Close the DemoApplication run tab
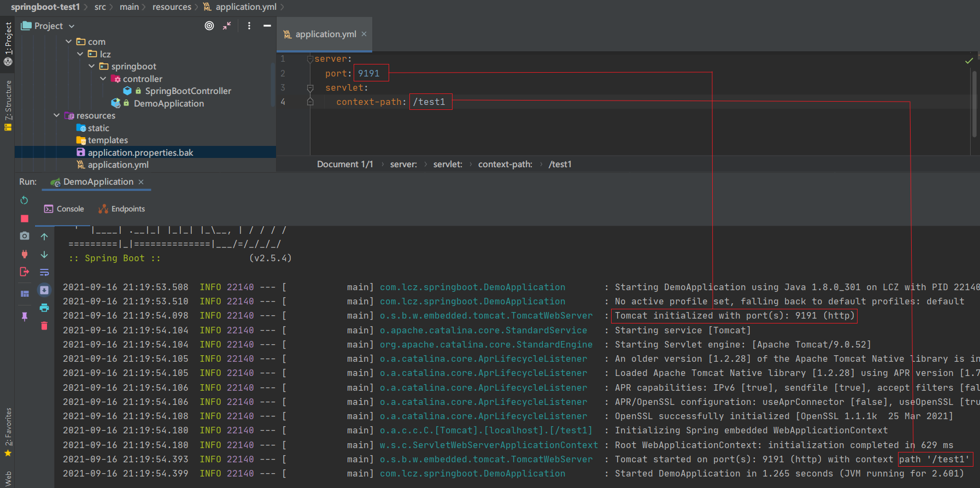 coord(141,182)
